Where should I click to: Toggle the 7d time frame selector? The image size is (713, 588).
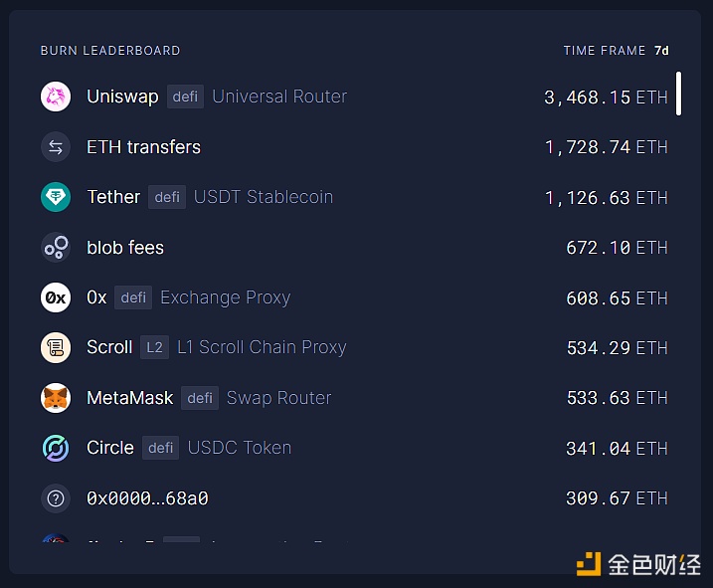[661, 51]
